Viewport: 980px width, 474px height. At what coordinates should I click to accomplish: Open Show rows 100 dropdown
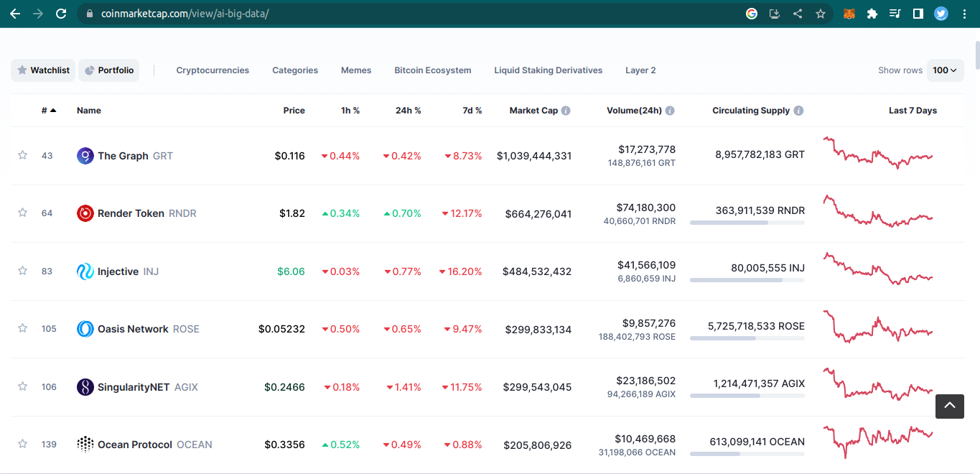click(945, 70)
